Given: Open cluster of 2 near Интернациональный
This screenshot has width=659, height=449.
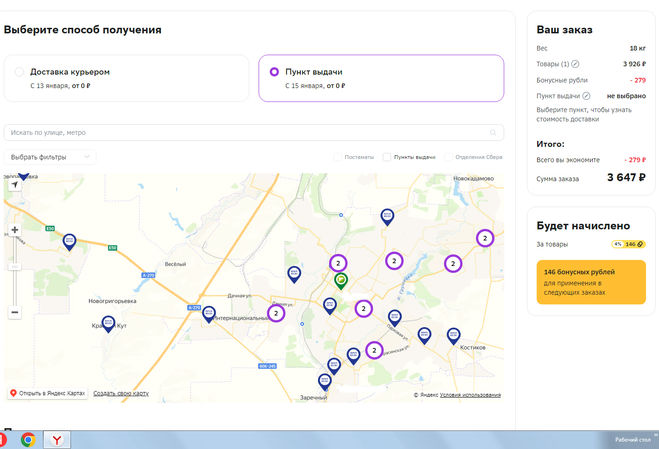Looking at the screenshot, I should 275,312.
